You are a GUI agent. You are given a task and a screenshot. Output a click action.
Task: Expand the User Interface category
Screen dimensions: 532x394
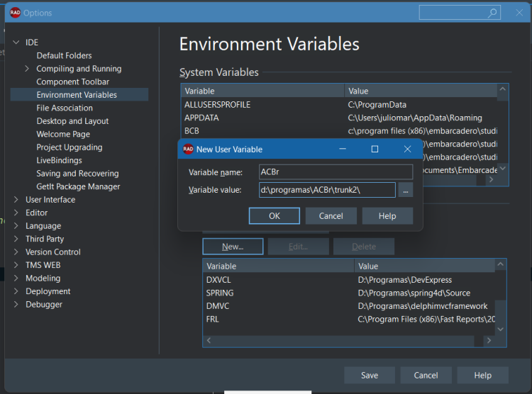16,200
